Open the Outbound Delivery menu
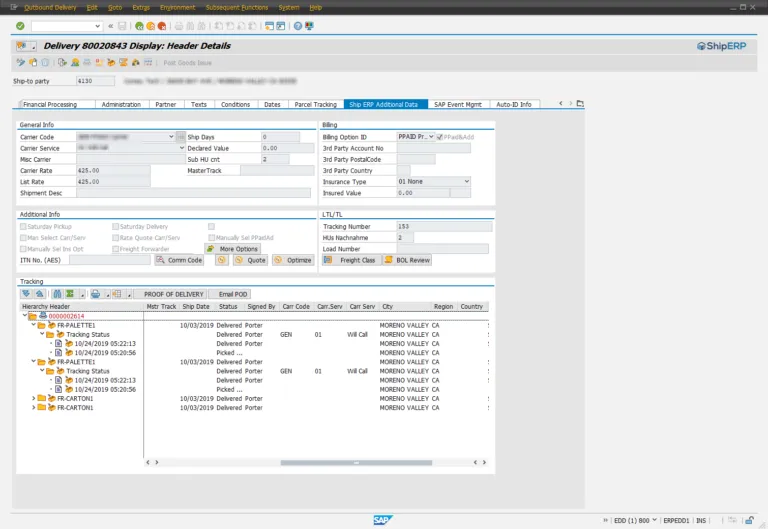This screenshot has height=529, width=768. [x=50, y=7]
